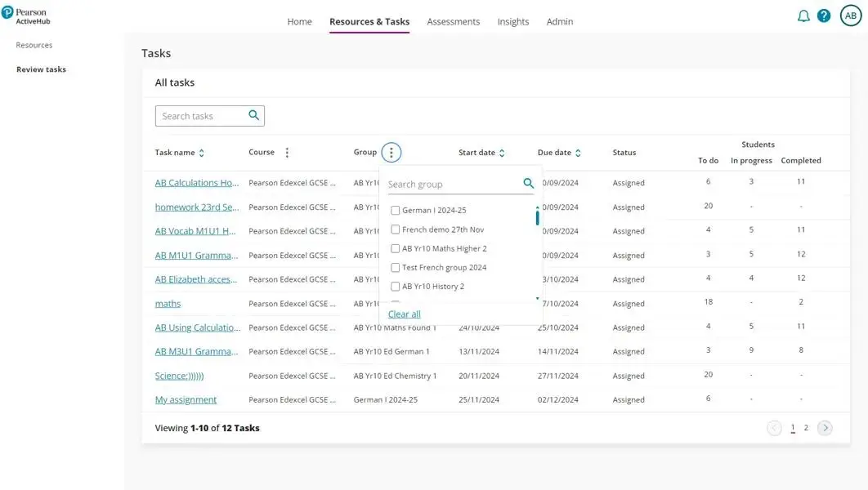
Task: Go to next page arrow in pagination
Action: tap(825, 428)
